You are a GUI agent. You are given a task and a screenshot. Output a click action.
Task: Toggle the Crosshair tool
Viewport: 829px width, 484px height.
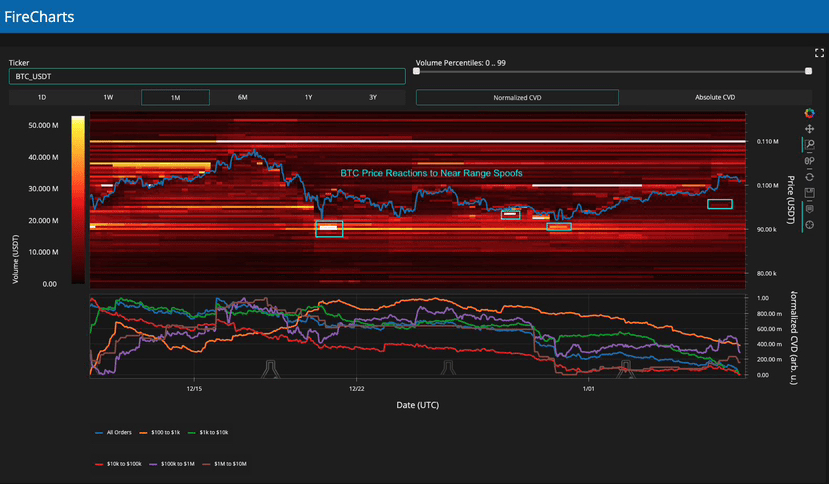809,225
